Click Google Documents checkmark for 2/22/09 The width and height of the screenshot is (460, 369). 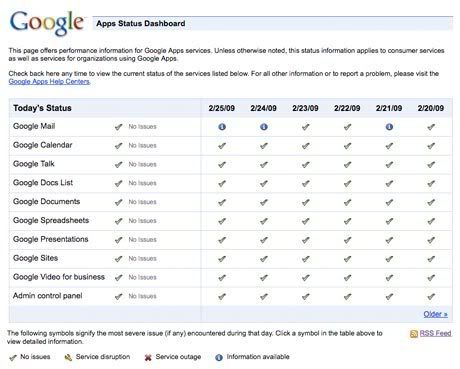click(x=347, y=202)
